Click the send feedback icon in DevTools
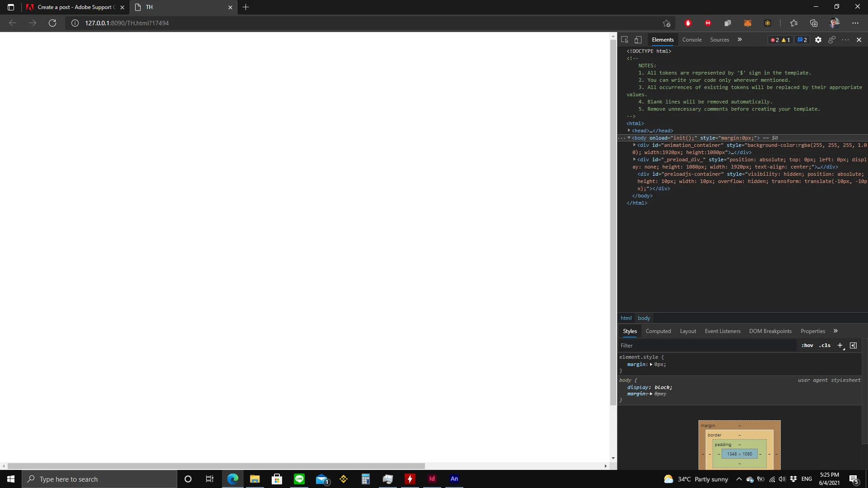This screenshot has height=488, width=868. click(x=832, y=40)
